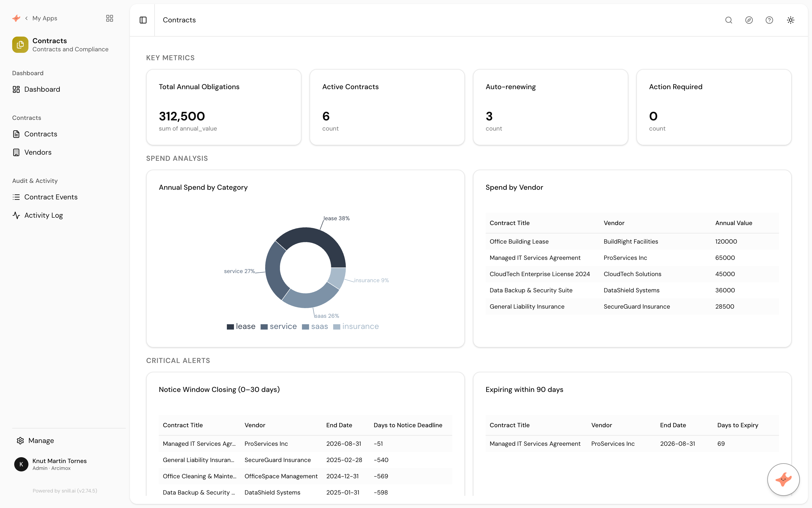Click the Knut Martin Tornes profile name
Viewport: 812px width, 508px height.
pyautogui.click(x=59, y=461)
